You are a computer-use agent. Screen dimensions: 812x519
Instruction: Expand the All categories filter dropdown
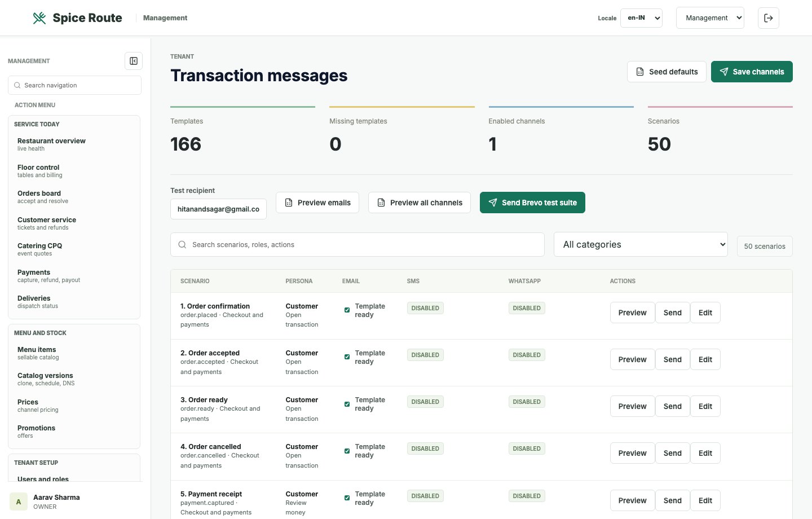pos(641,244)
